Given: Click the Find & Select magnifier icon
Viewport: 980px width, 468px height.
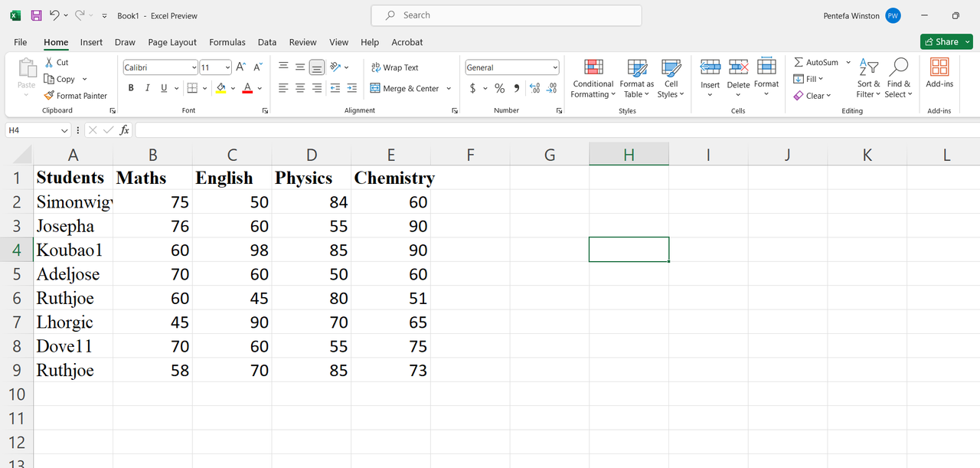Looking at the screenshot, I should pos(899,67).
